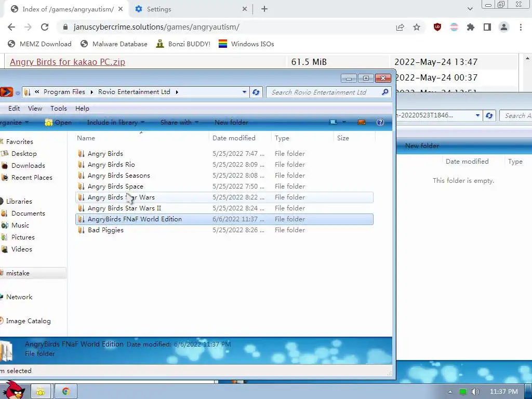Open the MEMZ Download bookmark
Viewport: 532px width, 399px height.
(x=39, y=44)
